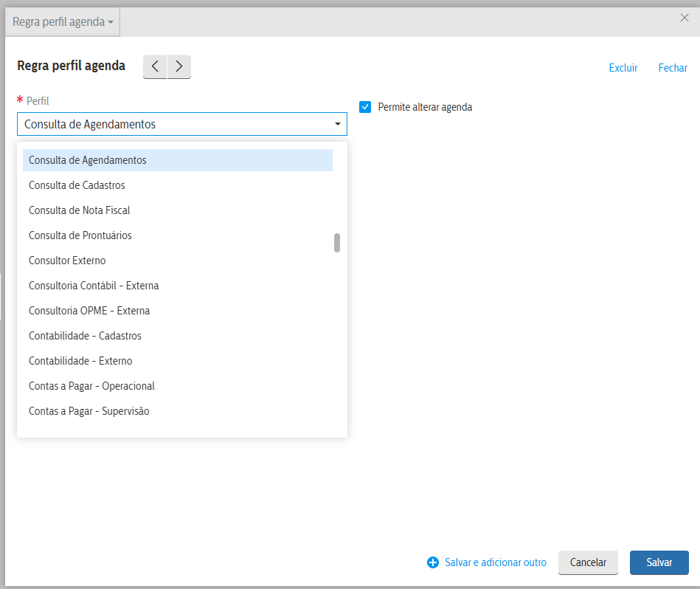Pick Consultor Externo from list

pyautogui.click(x=178, y=261)
